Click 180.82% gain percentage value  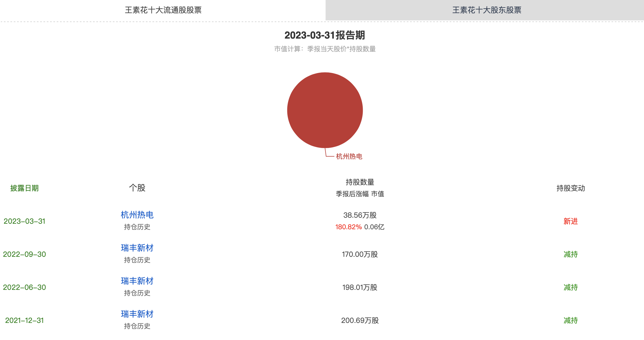click(x=348, y=227)
